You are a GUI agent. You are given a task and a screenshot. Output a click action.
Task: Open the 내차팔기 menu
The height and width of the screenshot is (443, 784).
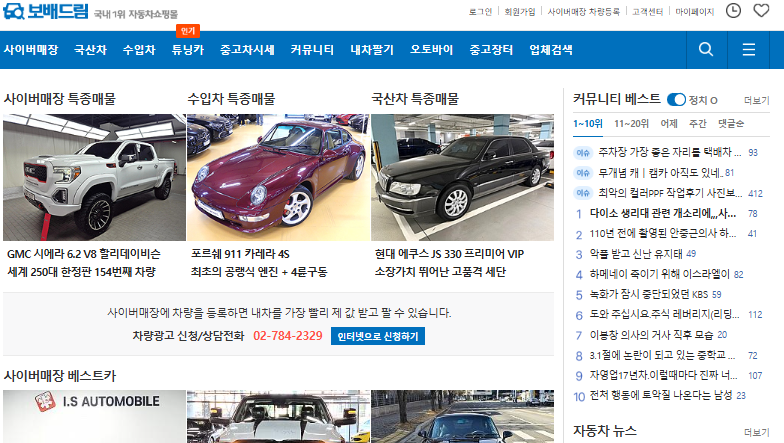click(x=372, y=50)
